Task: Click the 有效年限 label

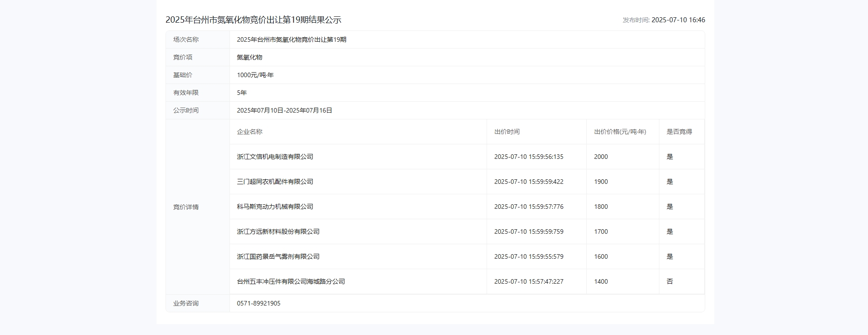Action: [x=186, y=93]
